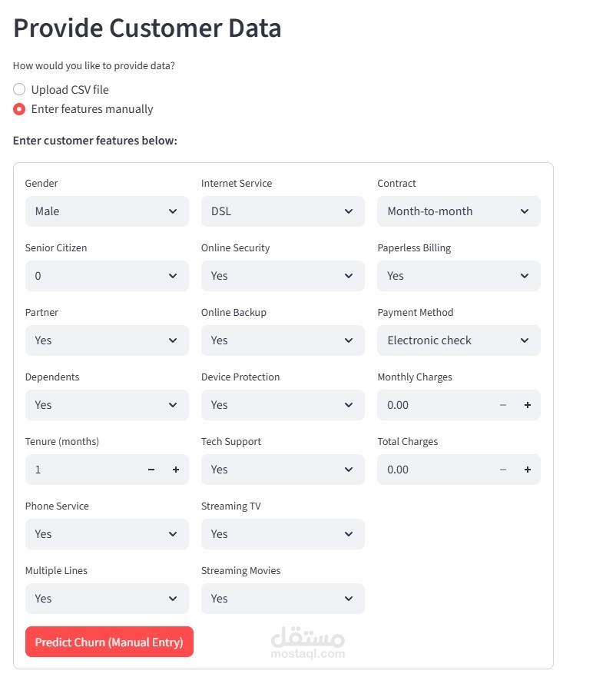Decrease Tenure months with minus icon
This screenshot has width=616, height=674.
pos(151,470)
